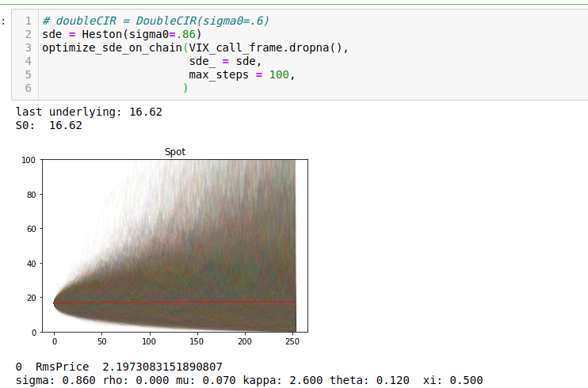588x388 pixels.
Task: Click the RmsPrice output value
Action: click(x=162, y=367)
